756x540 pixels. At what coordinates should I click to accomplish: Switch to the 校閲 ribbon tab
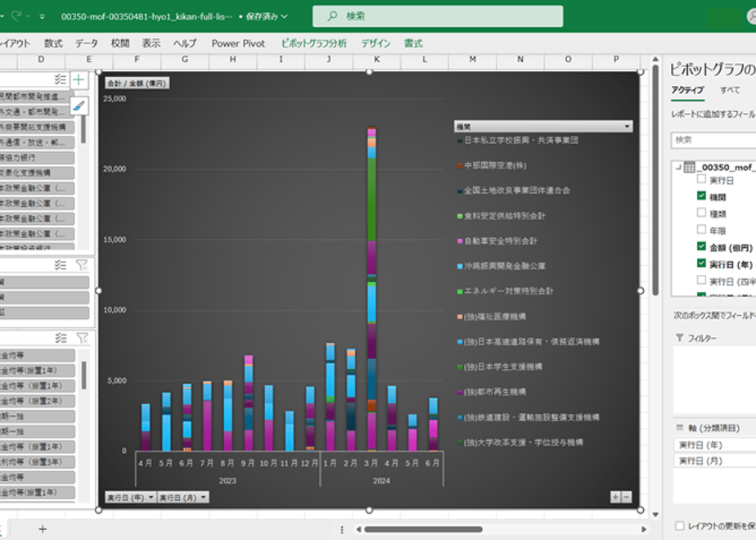tap(120, 43)
